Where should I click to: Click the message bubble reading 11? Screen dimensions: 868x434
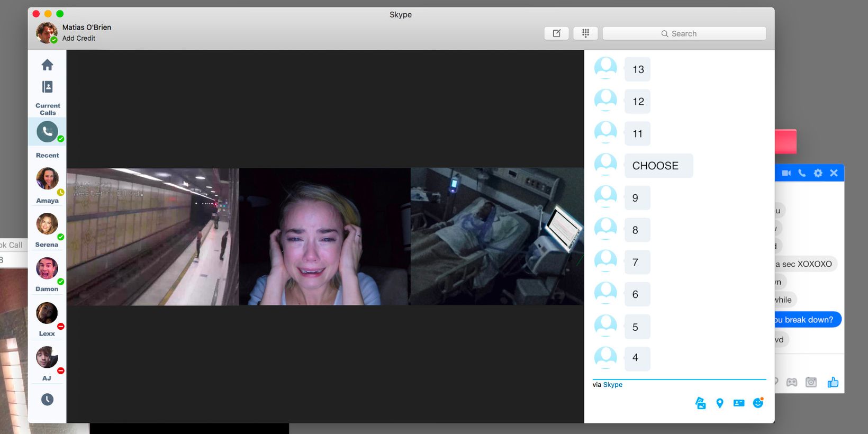[637, 134]
